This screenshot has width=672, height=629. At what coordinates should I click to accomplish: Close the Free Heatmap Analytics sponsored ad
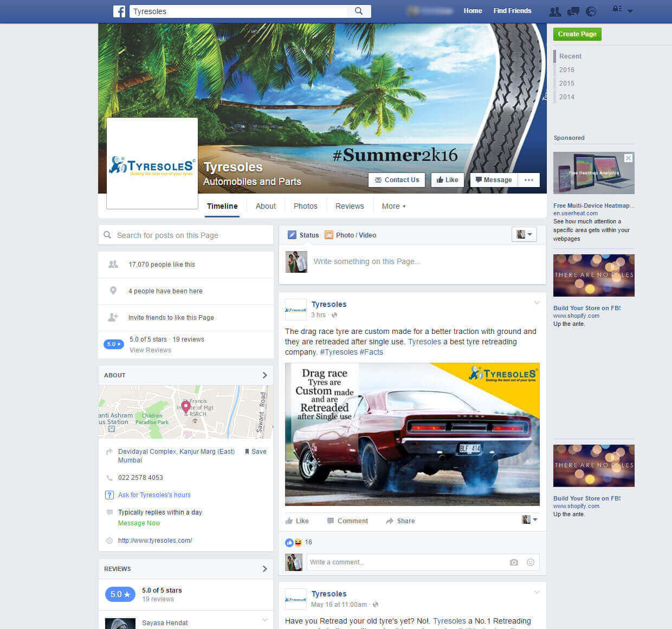(x=628, y=158)
